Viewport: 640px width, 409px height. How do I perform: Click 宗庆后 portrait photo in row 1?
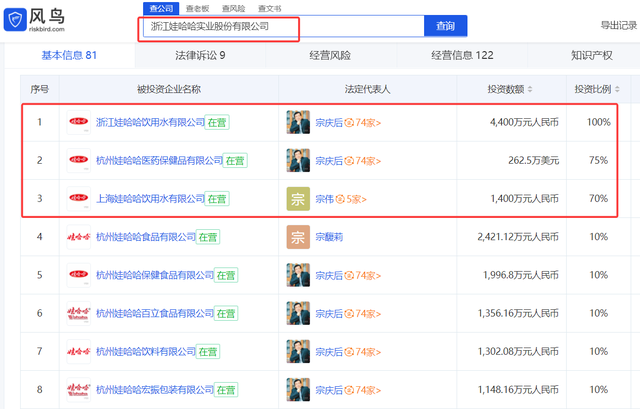[298, 122]
